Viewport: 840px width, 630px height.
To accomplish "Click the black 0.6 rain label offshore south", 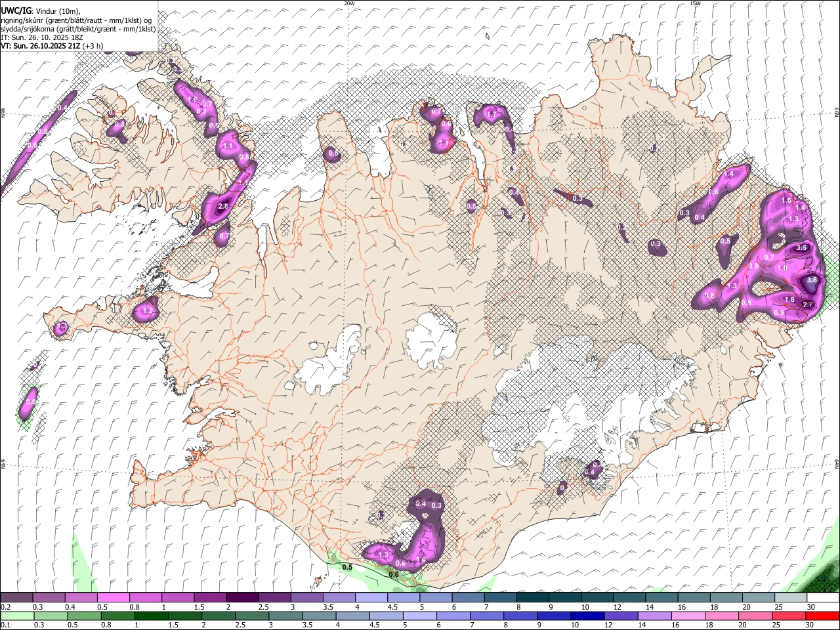I will click(x=394, y=575).
